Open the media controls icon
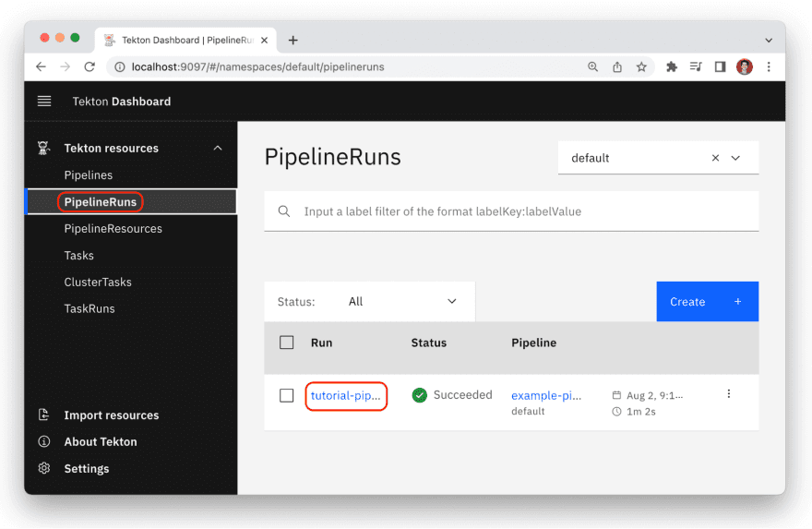This screenshot has width=812, height=529. [x=696, y=66]
